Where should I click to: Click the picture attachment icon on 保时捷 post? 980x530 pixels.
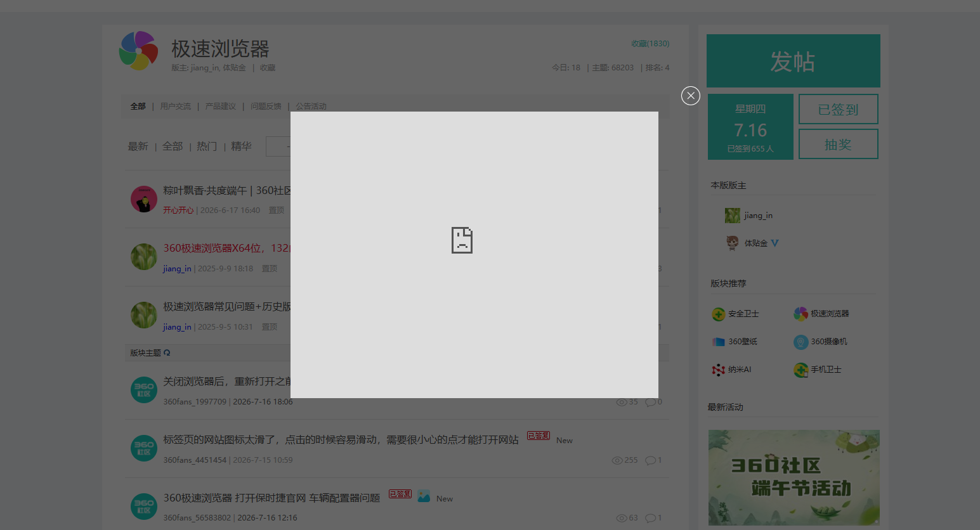[424, 496]
